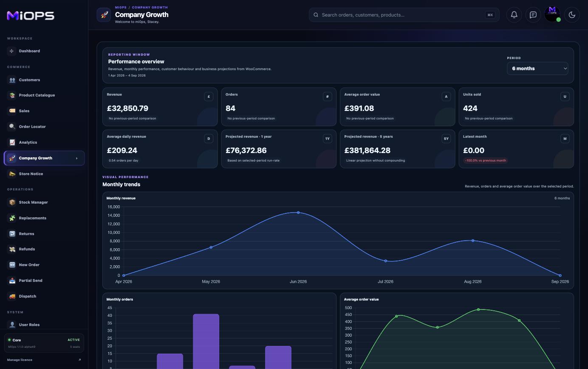Click the 1 Apr 2026 – 4 Sep 2026 text
This screenshot has height=369, width=588.
point(127,76)
